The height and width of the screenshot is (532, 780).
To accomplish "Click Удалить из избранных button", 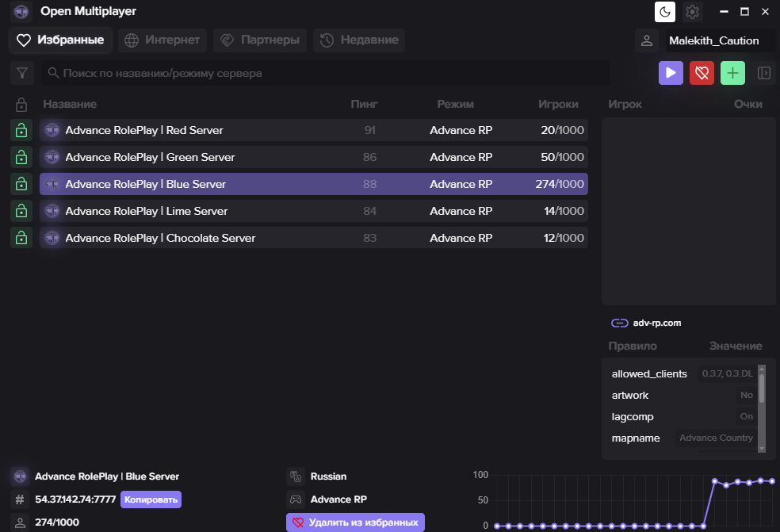I will pos(355,522).
